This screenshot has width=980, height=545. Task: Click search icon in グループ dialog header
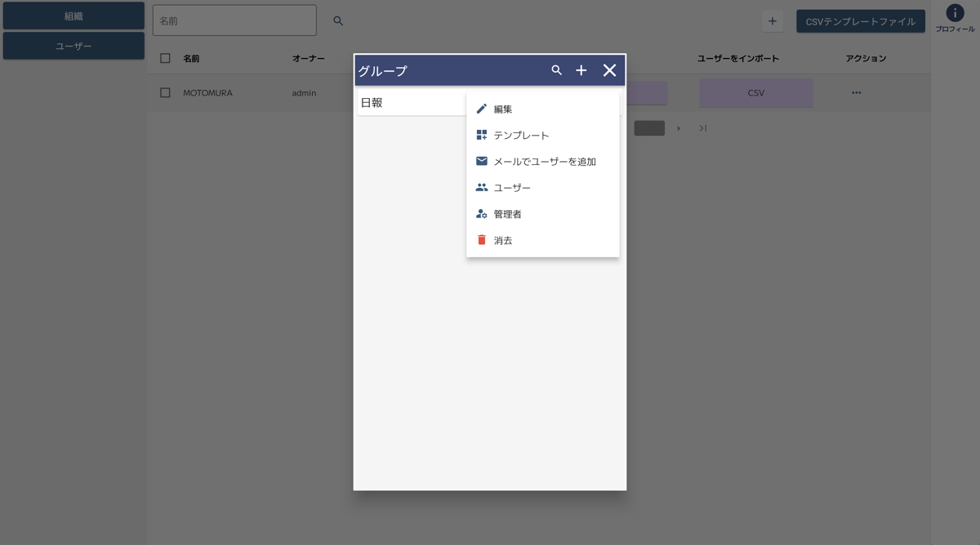point(556,70)
